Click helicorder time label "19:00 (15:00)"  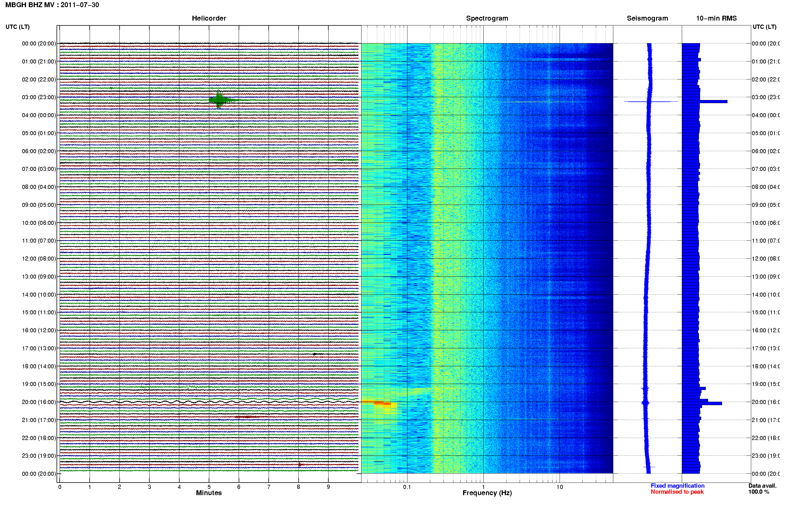pos(39,384)
